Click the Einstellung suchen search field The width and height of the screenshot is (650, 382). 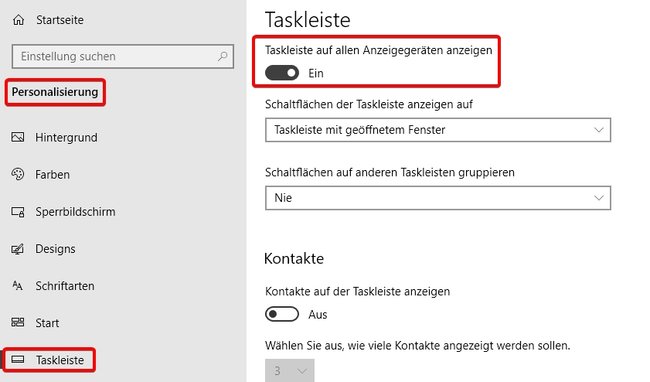click(123, 56)
